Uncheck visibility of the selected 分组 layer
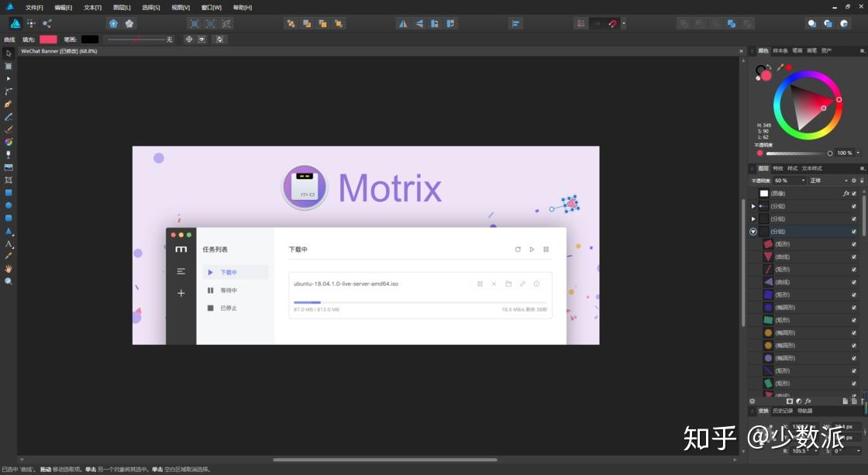 (x=853, y=232)
